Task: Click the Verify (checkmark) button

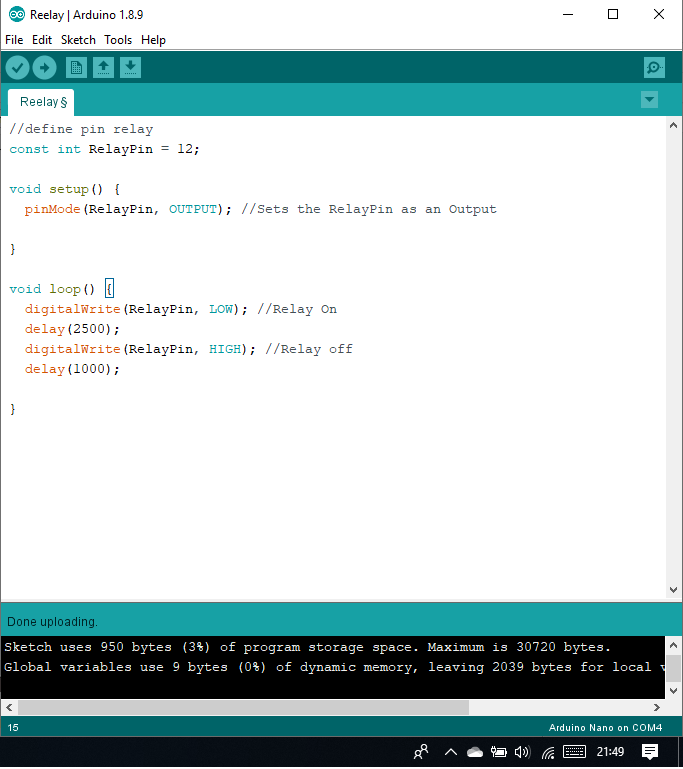Action: pos(18,68)
